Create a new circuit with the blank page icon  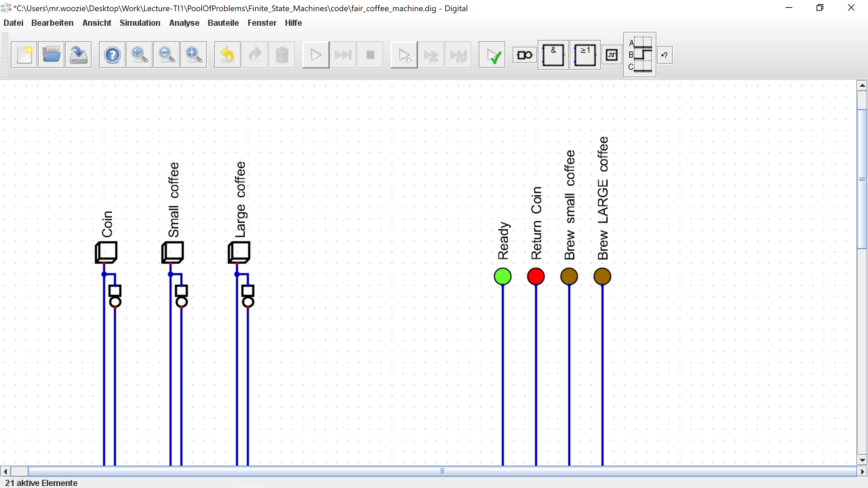(24, 55)
